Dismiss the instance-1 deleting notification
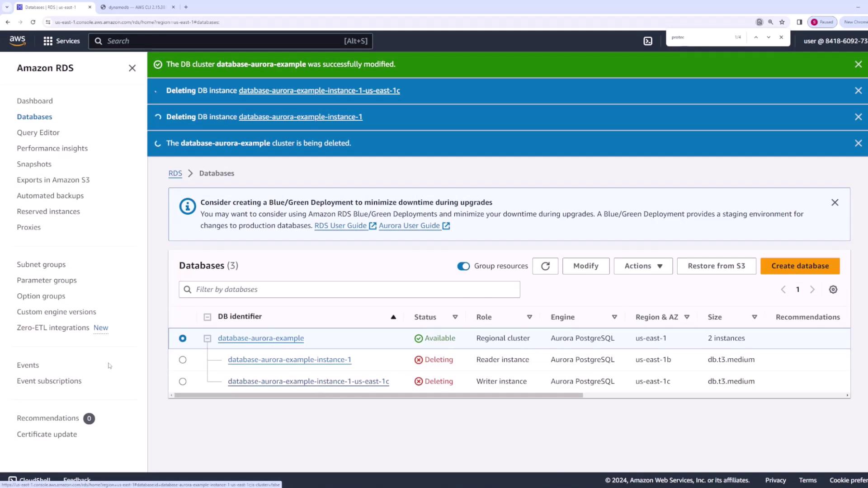The width and height of the screenshot is (868, 488). (x=858, y=117)
